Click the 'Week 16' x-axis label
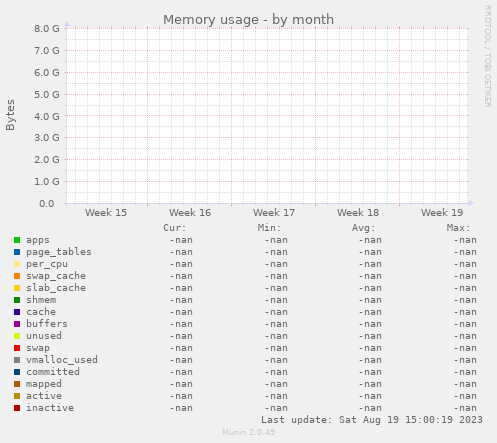This screenshot has height=443, width=497. pos(190,213)
